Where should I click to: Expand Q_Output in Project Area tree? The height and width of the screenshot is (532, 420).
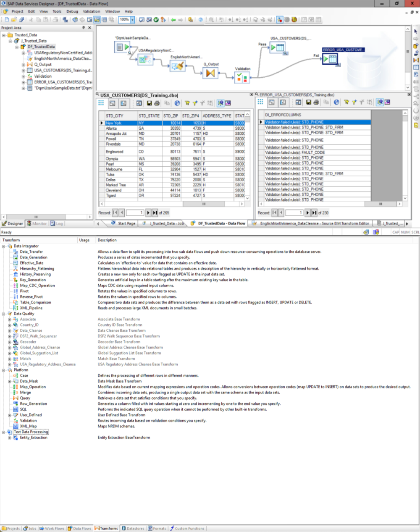click(24, 65)
